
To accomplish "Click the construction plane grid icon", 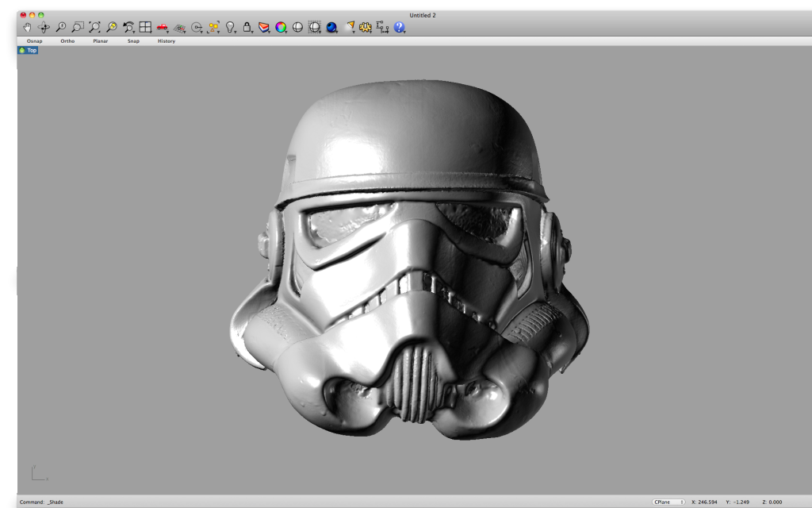I will pyautogui.click(x=179, y=28).
